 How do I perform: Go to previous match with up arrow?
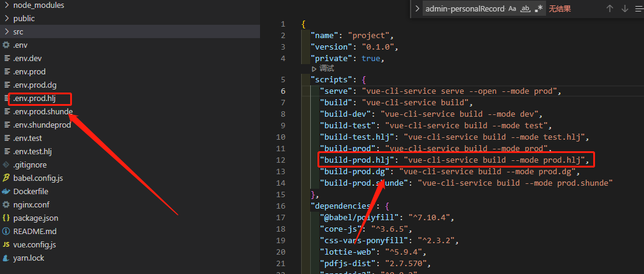pos(610,8)
